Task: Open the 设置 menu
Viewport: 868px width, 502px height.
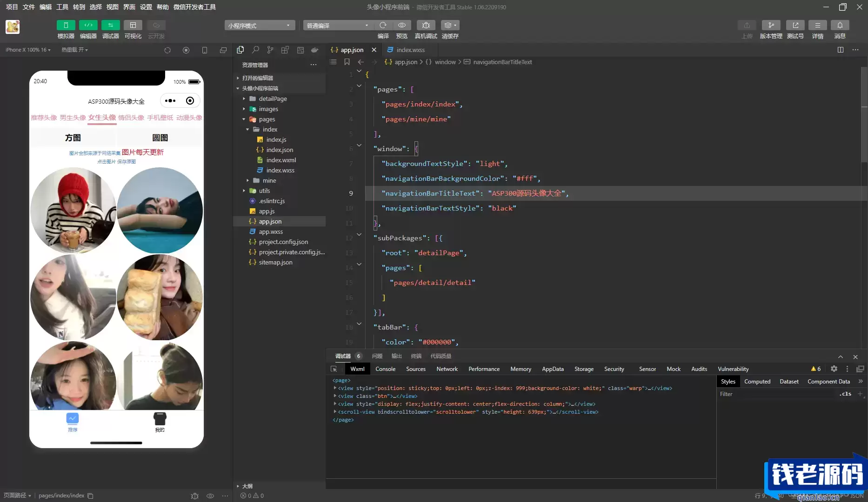Action: (x=146, y=7)
